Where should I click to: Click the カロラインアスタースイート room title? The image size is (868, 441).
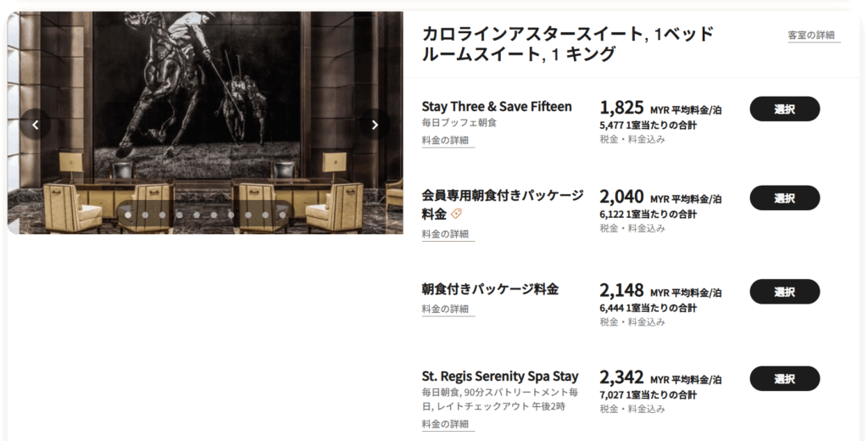pyautogui.click(x=567, y=44)
